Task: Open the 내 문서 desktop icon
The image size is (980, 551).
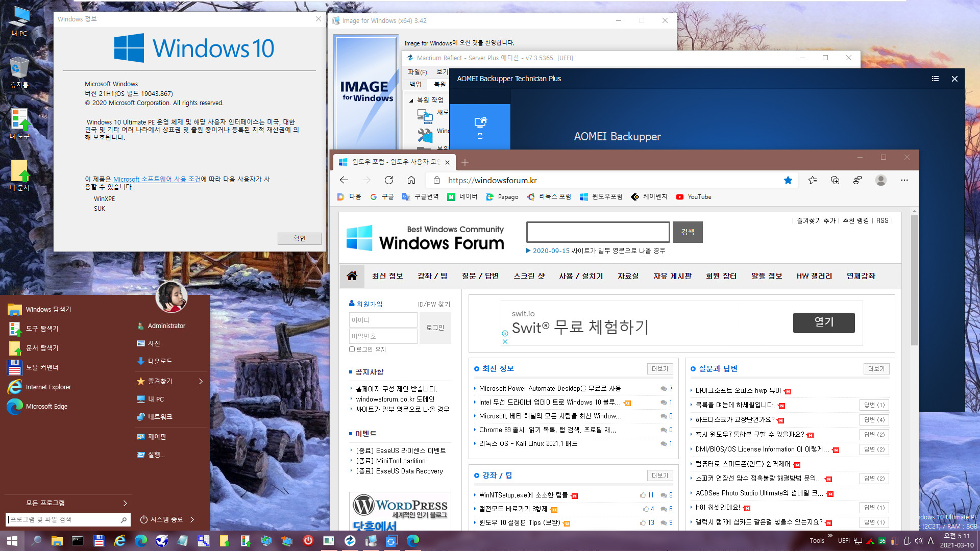Action: [x=19, y=175]
